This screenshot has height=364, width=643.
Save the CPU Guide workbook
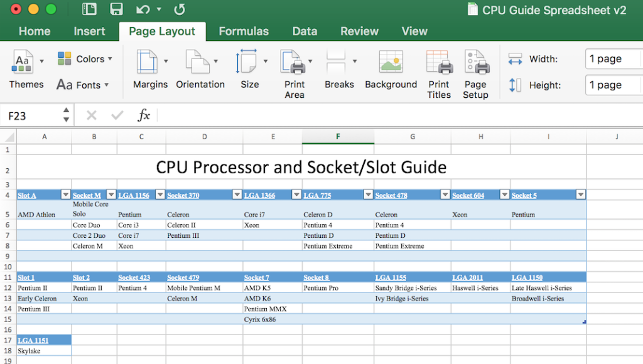pyautogui.click(x=117, y=9)
